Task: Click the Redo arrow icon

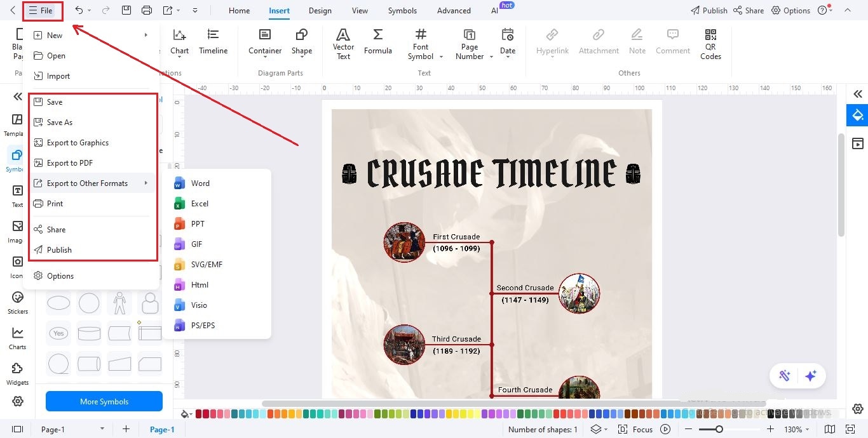Action: (105, 10)
